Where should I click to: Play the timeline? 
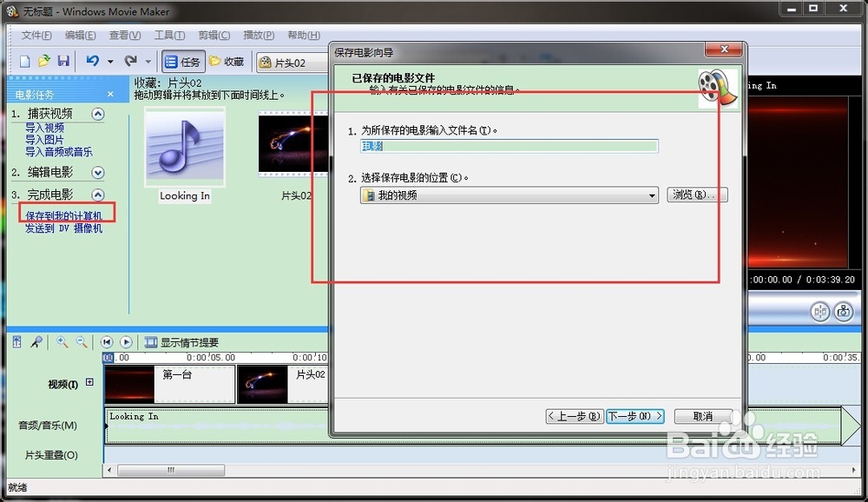(126, 342)
